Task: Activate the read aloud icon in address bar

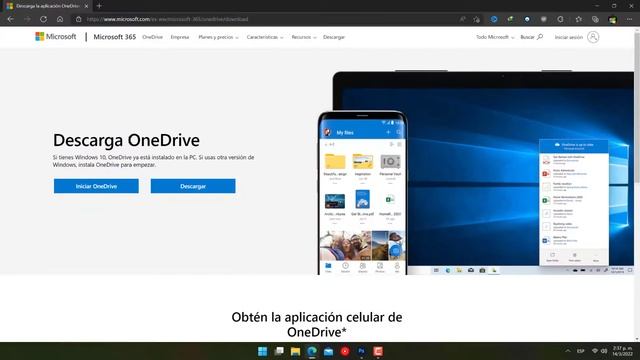Action: point(462,19)
